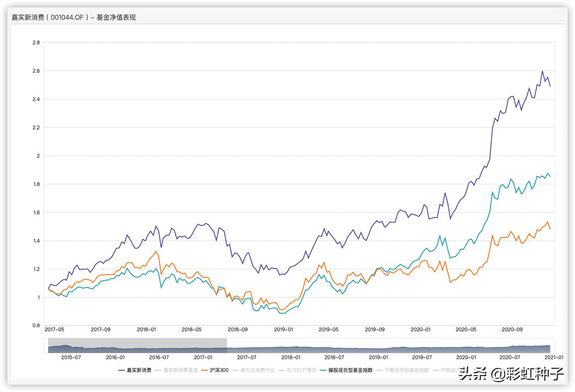
Task: Click the 2018-01 x-axis label
Action: click(x=147, y=329)
